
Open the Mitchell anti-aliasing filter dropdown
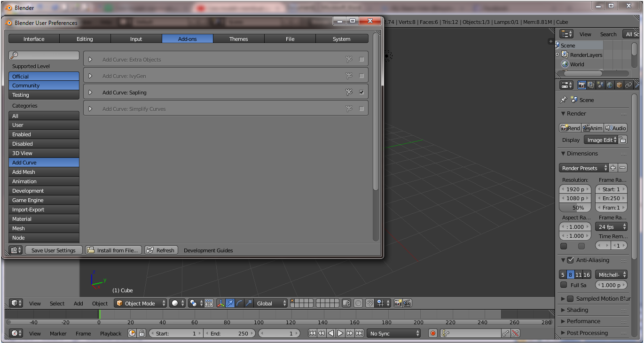[x=612, y=274]
